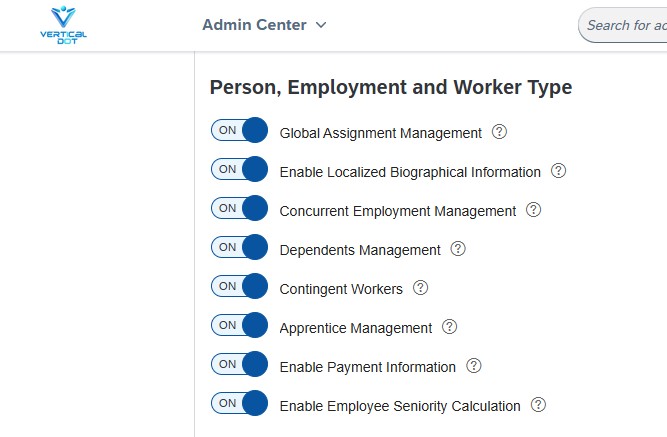Click help icon next to Concurrent Employment Management

(533, 210)
